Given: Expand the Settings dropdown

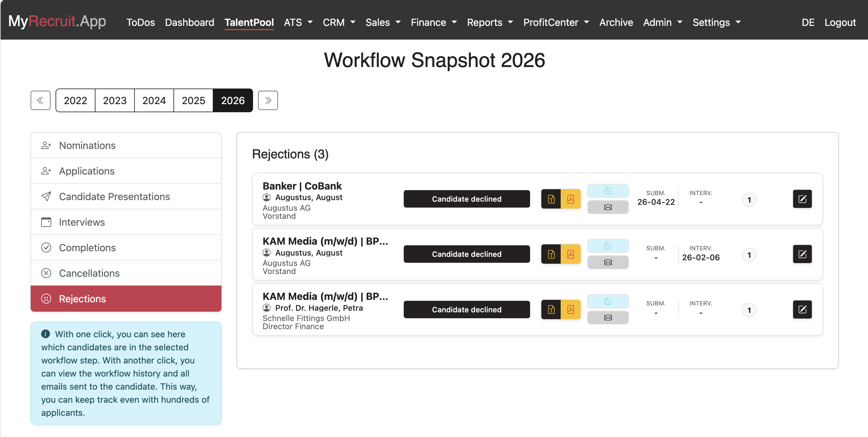Looking at the screenshot, I should (717, 22).
